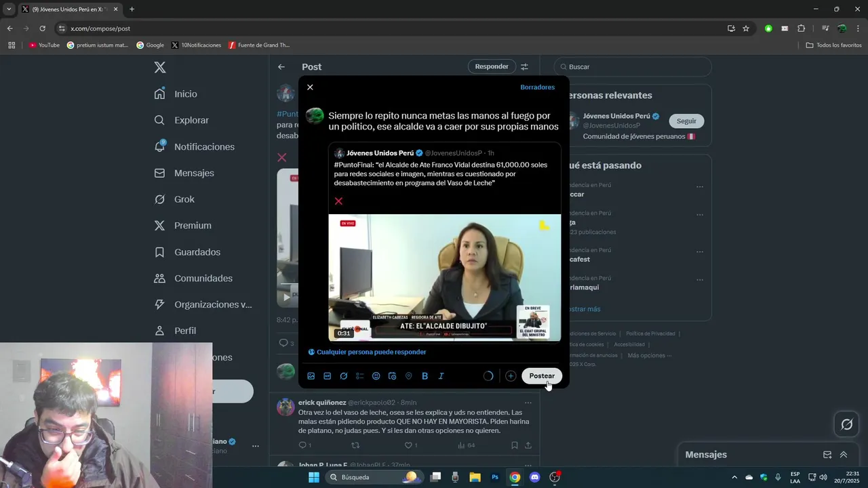Screen dimensions: 868x488
Task: Repost erick quiñonez's comment
Action: tap(355, 445)
